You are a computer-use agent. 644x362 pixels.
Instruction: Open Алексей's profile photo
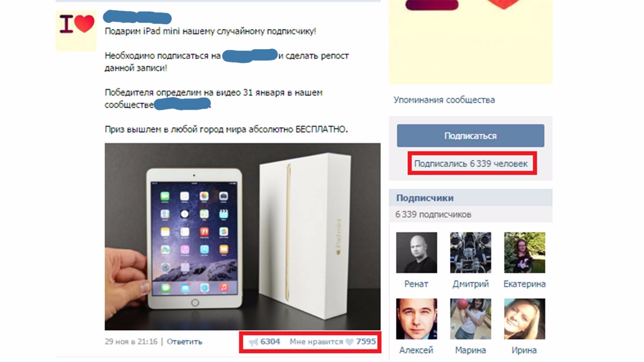[416, 319]
